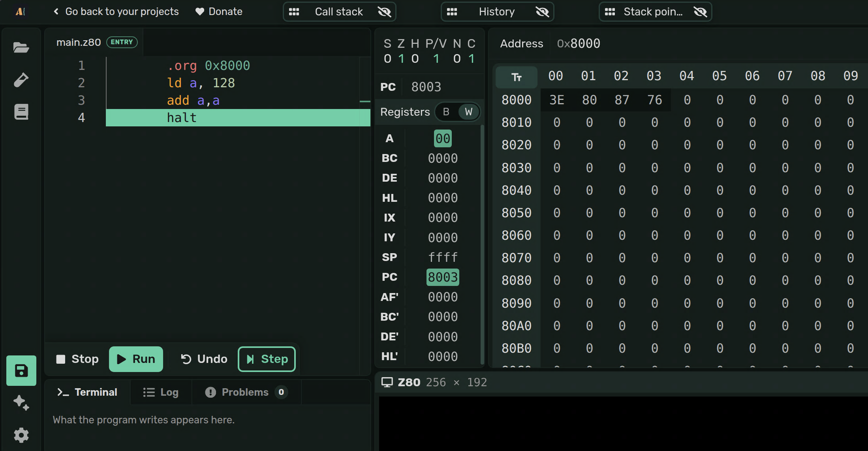The height and width of the screenshot is (451, 868).
Task: Switch to the Terminal tab
Action: [88, 392]
